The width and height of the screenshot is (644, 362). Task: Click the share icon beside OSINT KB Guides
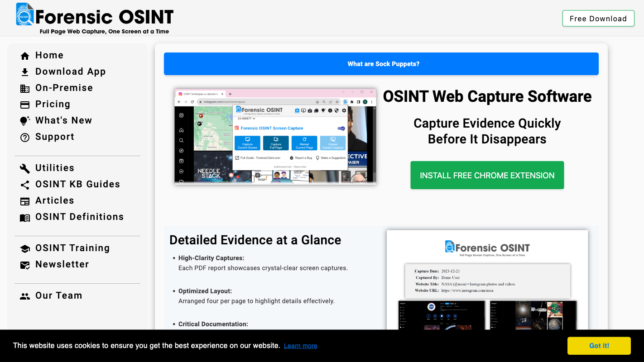point(25,185)
